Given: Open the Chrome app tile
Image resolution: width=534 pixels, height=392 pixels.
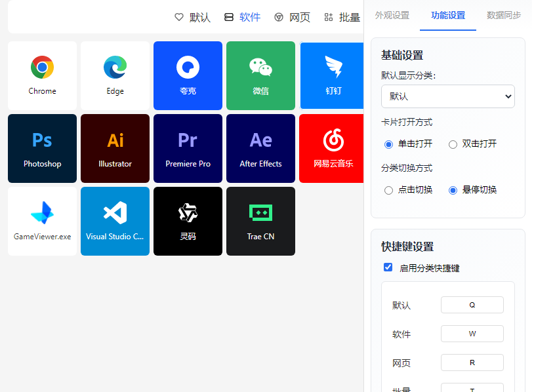Looking at the screenshot, I should click(x=42, y=75).
